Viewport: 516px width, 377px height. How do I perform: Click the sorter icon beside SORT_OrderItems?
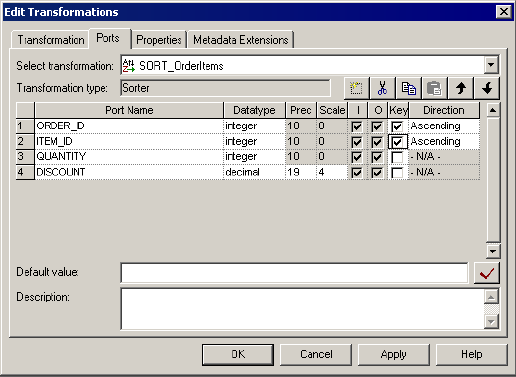click(x=129, y=66)
